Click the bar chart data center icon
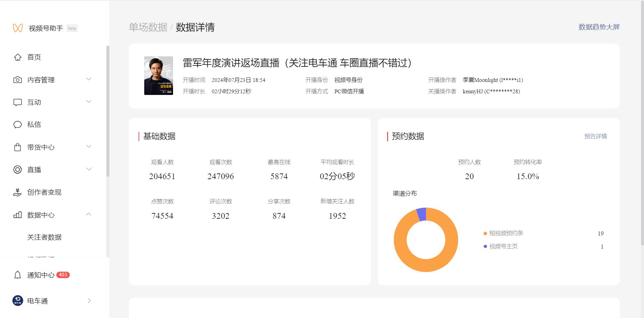Image resolution: width=644 pixels, height=318 pixels. [17, 215]
